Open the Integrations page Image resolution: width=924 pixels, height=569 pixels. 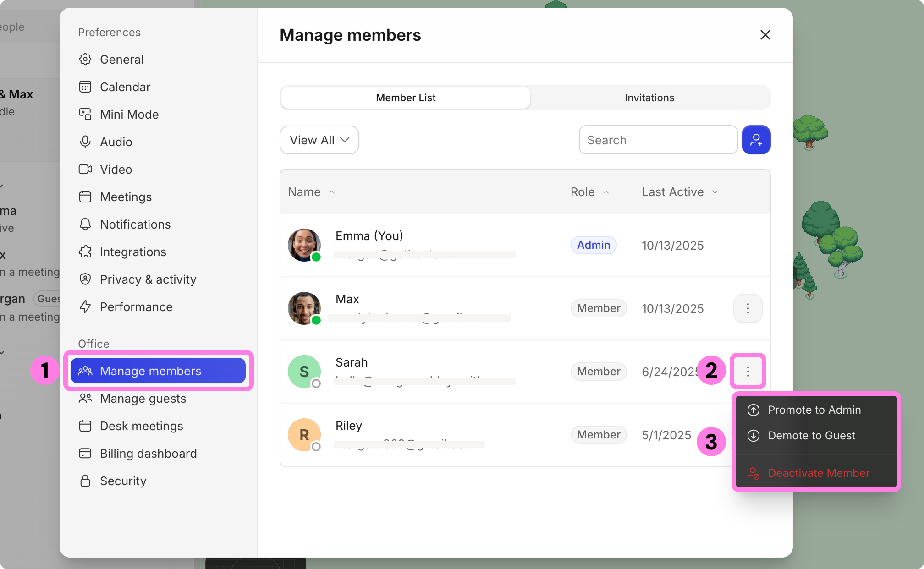(x=158, y=252)
